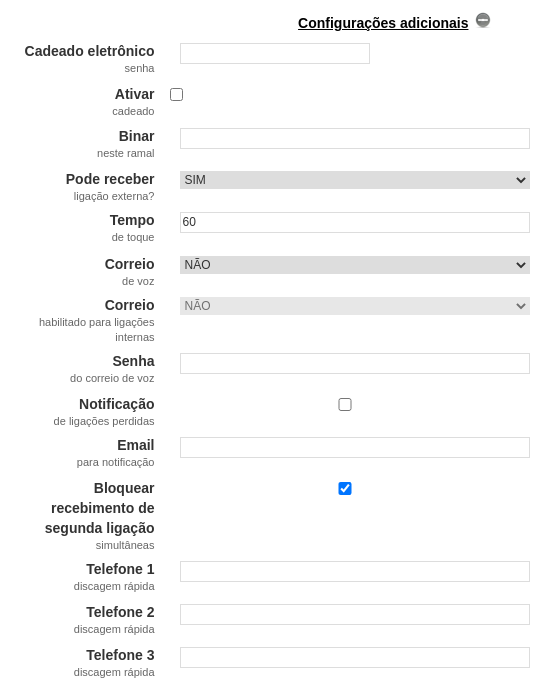Image resolution: width=559 pixels, height=687 pixels.
Task: Click the Bloquear recebimento de segunda ligação label
Action: (99, 508)
